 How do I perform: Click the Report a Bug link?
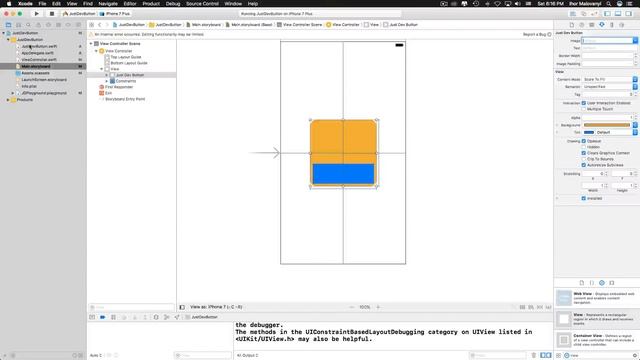coord(534,34)
